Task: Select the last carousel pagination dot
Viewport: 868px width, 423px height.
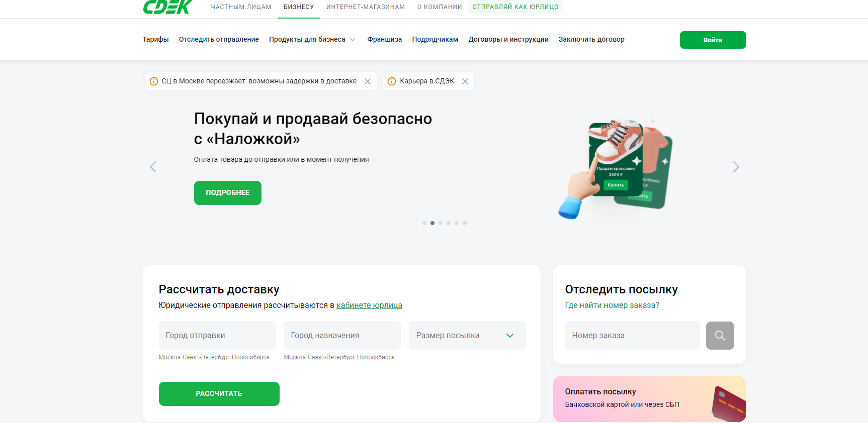Action: [x=465, y=223]
